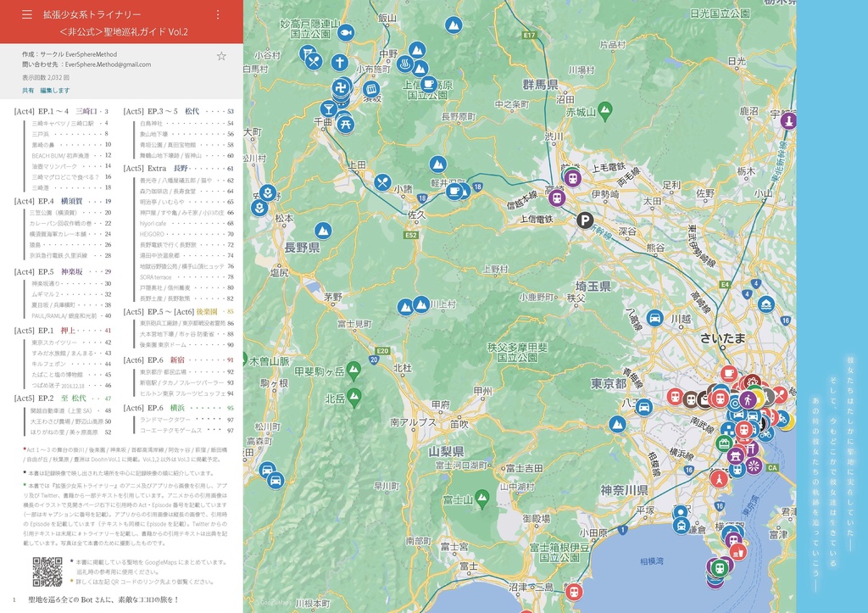
Task: Click the green 北岳 peak marker
Action: (353, 397)
